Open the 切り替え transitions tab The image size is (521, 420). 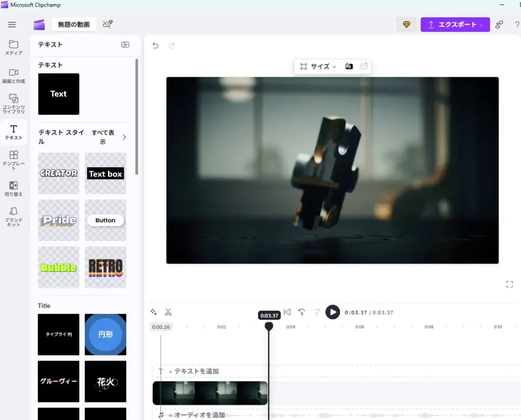click(x=14, y=189)
